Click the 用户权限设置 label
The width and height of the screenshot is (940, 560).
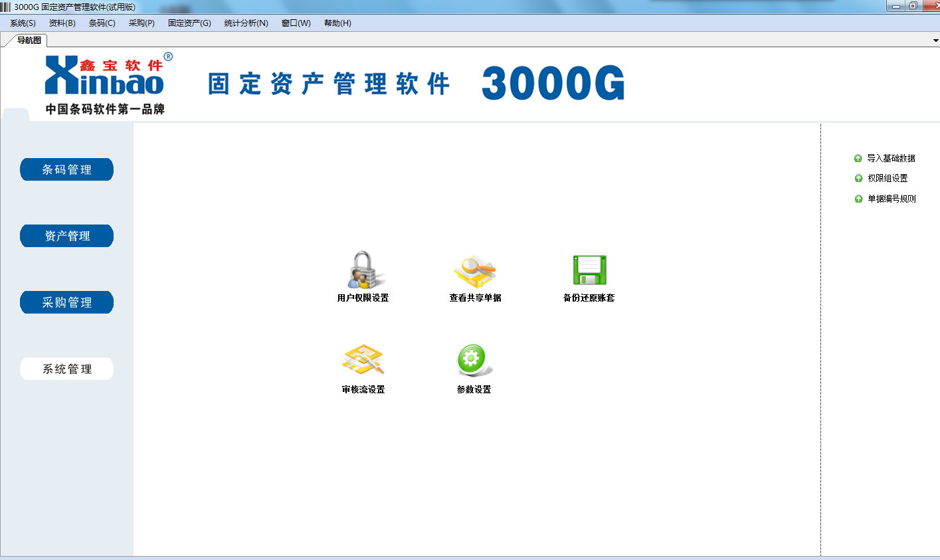tap(363, 298)
